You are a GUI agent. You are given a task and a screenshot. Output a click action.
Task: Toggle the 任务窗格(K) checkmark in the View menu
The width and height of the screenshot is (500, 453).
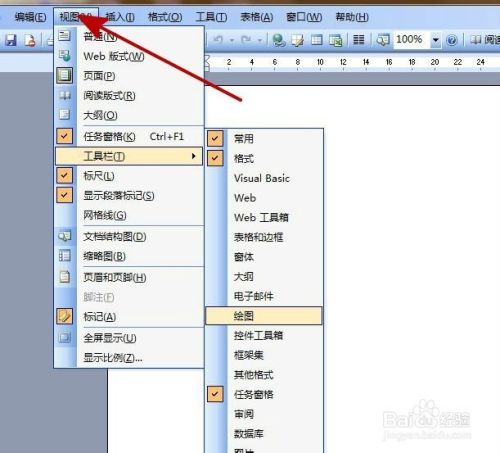(64, 136)
